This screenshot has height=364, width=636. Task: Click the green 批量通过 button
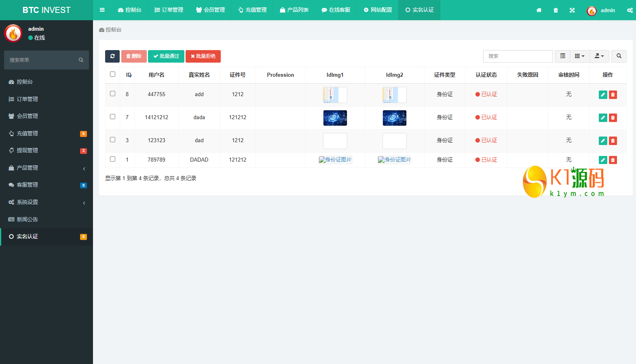point(166,56)
